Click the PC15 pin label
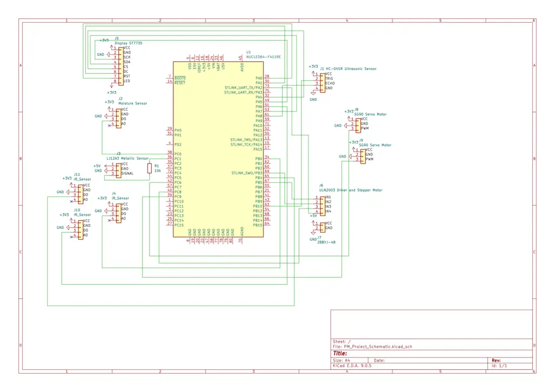Viewport: 555px width, 392px height. click(179, 225)
